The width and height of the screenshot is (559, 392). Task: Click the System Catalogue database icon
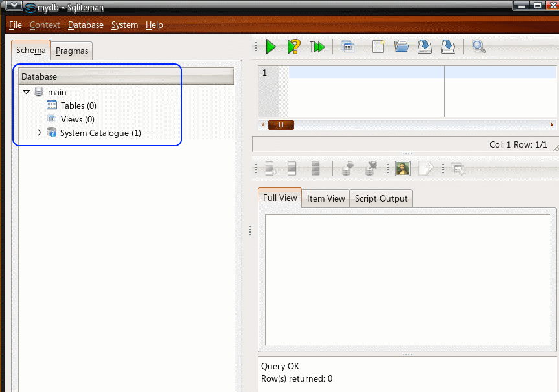pyautogui.click(x=52, y=132)
